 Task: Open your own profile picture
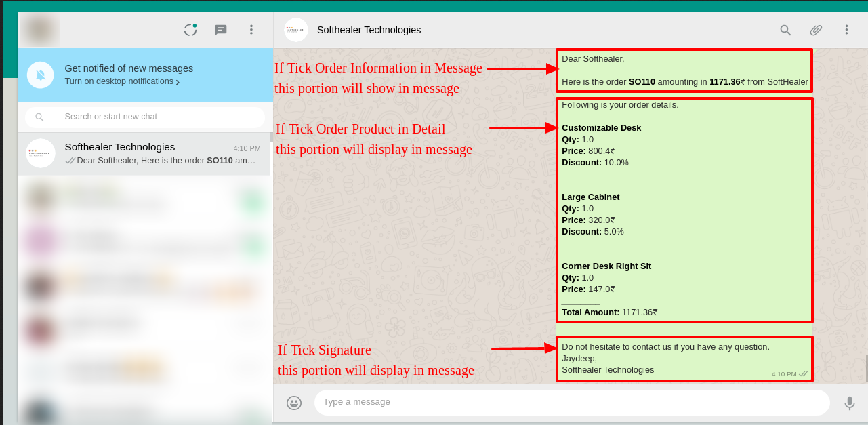(x=40, y=30)
